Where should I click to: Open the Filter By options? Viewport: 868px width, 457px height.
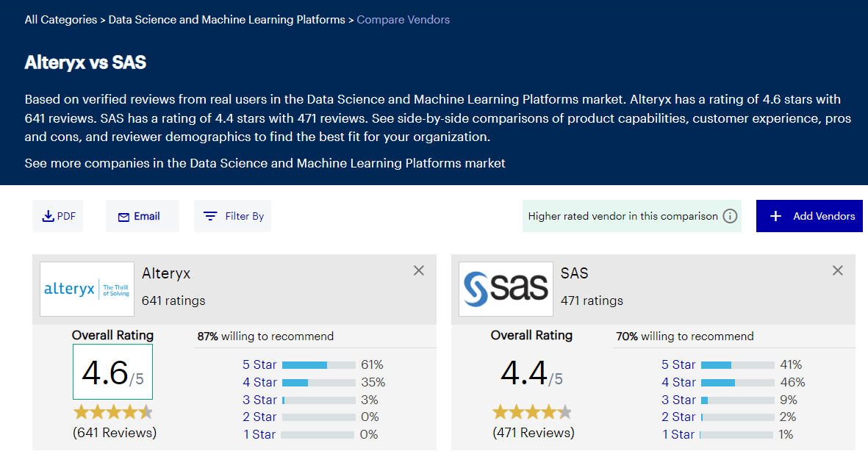click(x=232, y=216)
